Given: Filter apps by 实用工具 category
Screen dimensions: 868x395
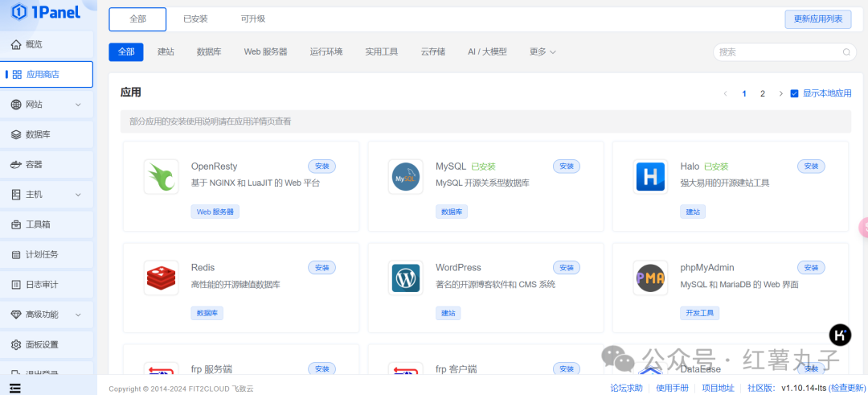Looking at the screenshot, I should [x=382, y=51].
